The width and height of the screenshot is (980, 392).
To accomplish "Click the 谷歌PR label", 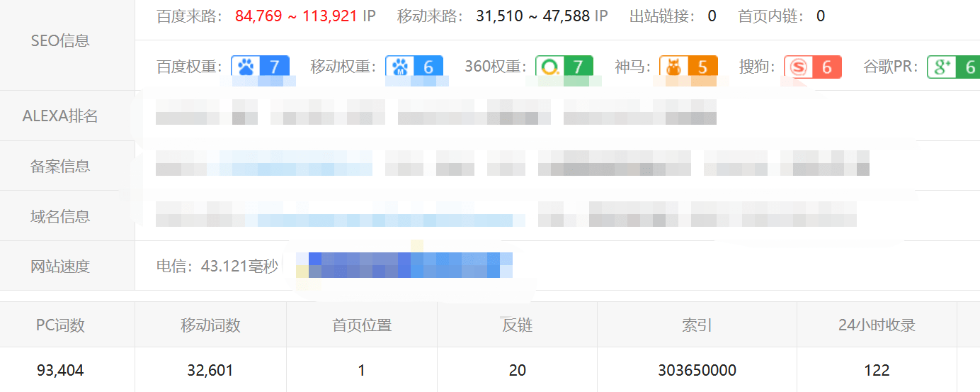I will coord(891,67).
